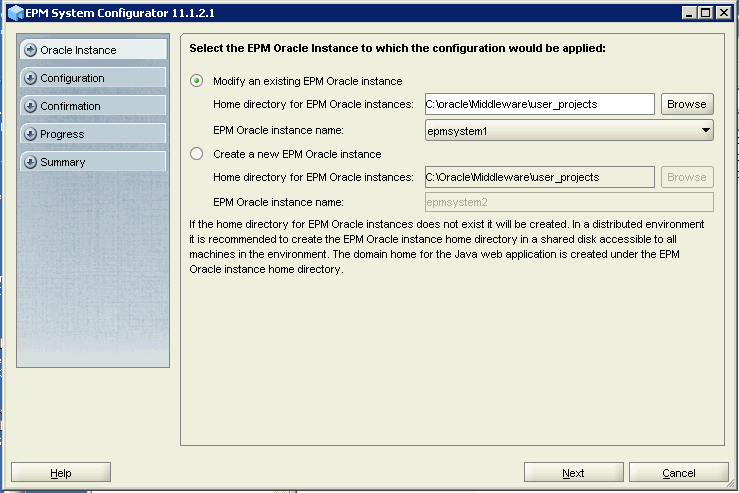The width and height of the screenshot is (739, 493).
Task: Maximize the EPM System Configurator window
Action: click(706, 13)
